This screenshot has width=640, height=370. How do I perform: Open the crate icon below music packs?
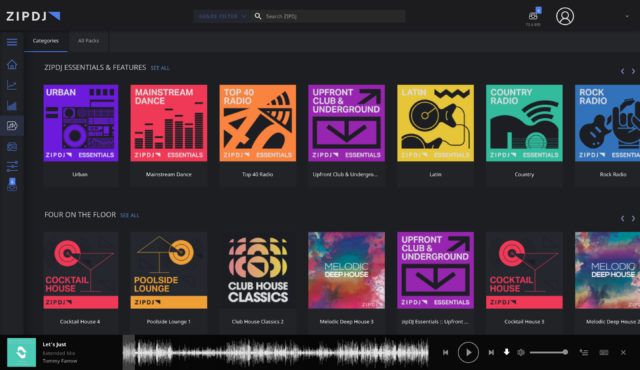point(12,146)
